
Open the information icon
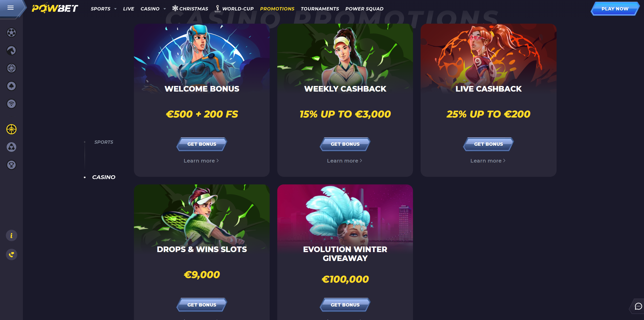pos(11,236)
